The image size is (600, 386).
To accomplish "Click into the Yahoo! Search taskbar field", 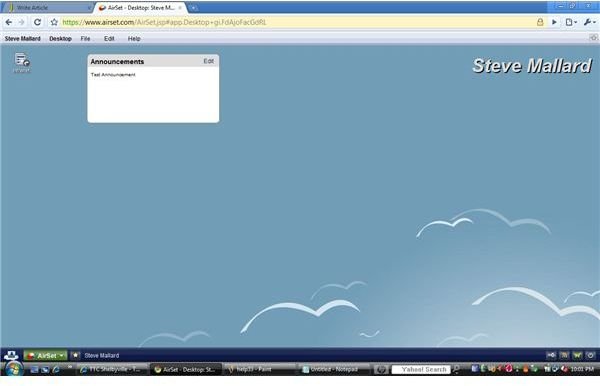I will [x=421, y=369].
